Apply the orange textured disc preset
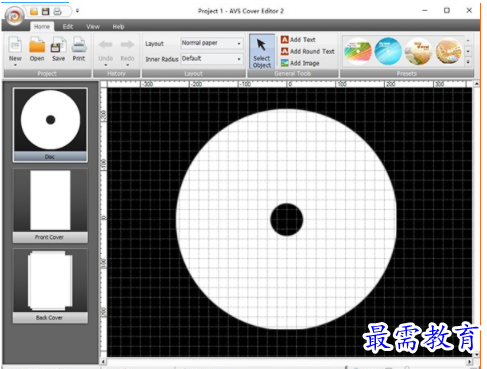The image size is (487, 369). coord(449,51)
